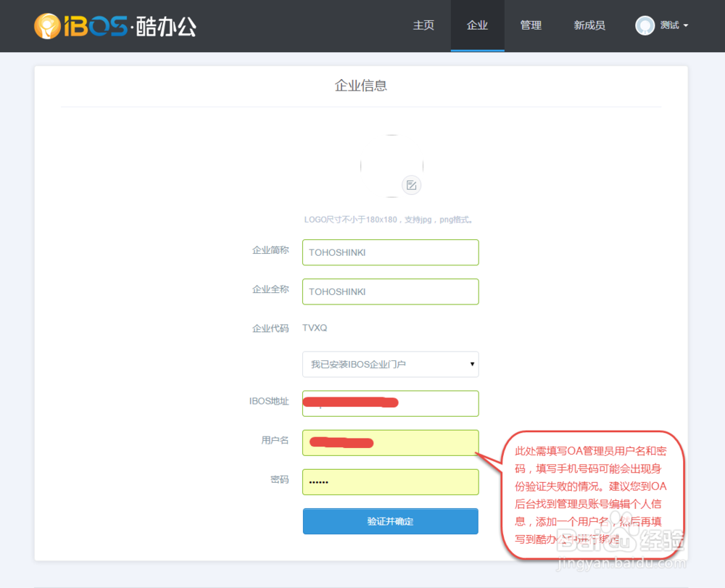Click the TVXQ company code text

click(315, 328)
